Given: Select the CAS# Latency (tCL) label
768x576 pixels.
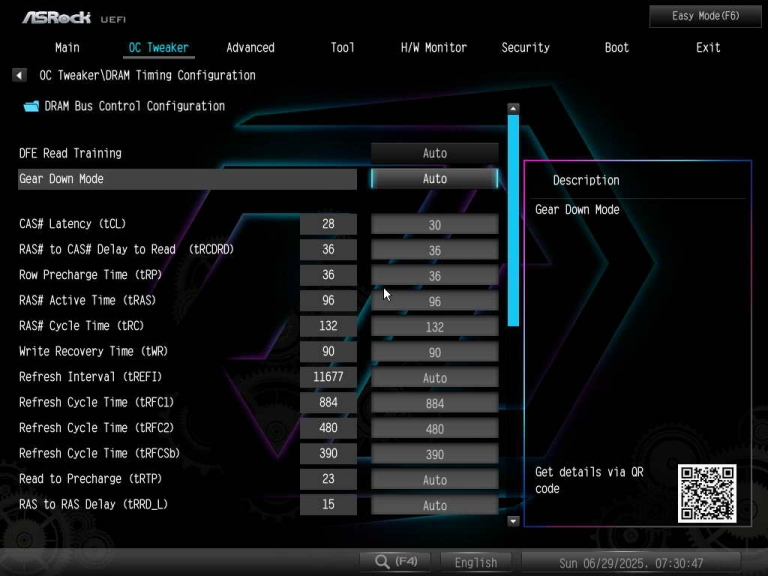Looking at the screenshot, I should pyautogui.click(x=72, y=224).
